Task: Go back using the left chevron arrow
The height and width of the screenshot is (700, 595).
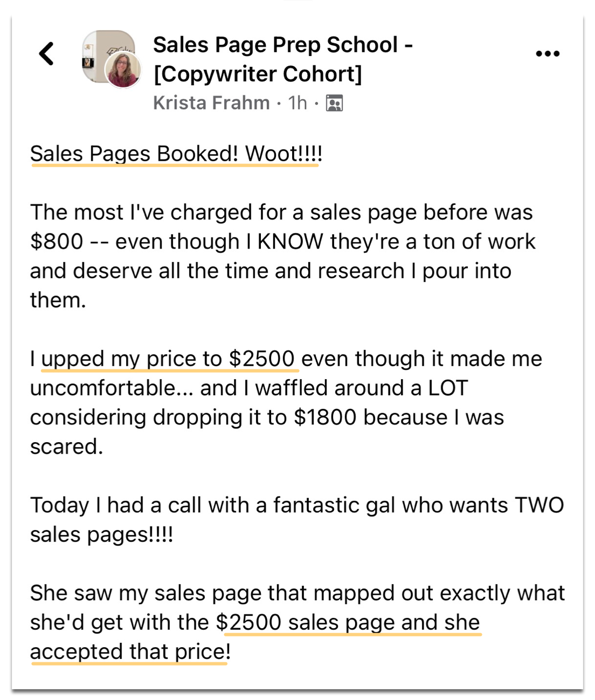Action: [47, 54]
